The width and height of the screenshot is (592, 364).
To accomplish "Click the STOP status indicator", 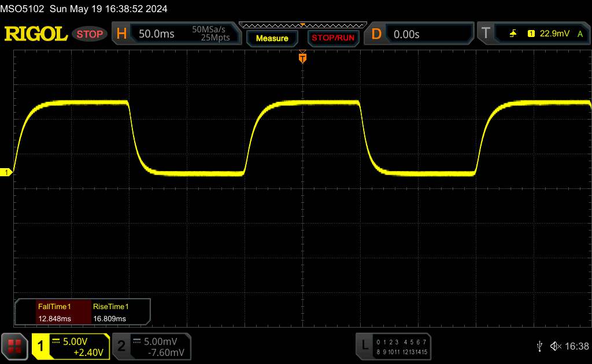I will point(90,34).
